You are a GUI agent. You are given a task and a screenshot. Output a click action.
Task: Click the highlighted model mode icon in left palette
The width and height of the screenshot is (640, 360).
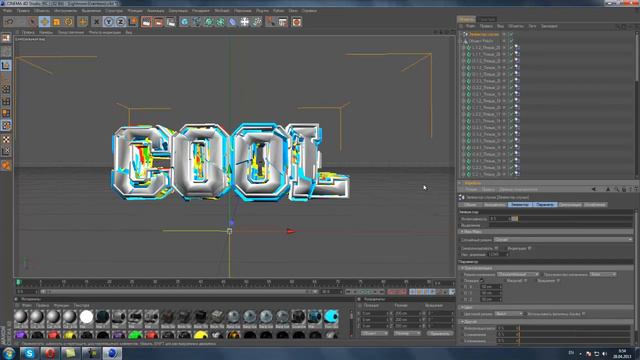pyautogui.click(x=6, y=65)
